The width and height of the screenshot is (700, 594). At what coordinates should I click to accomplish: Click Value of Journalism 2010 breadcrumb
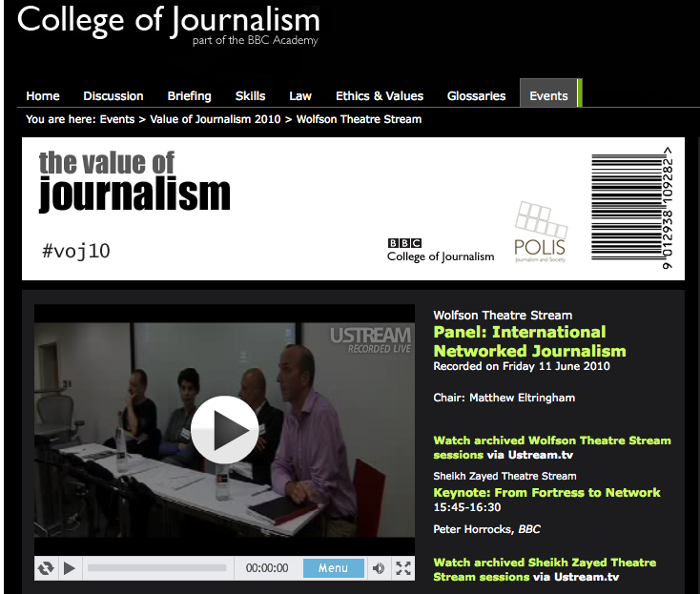click(216, 119)
